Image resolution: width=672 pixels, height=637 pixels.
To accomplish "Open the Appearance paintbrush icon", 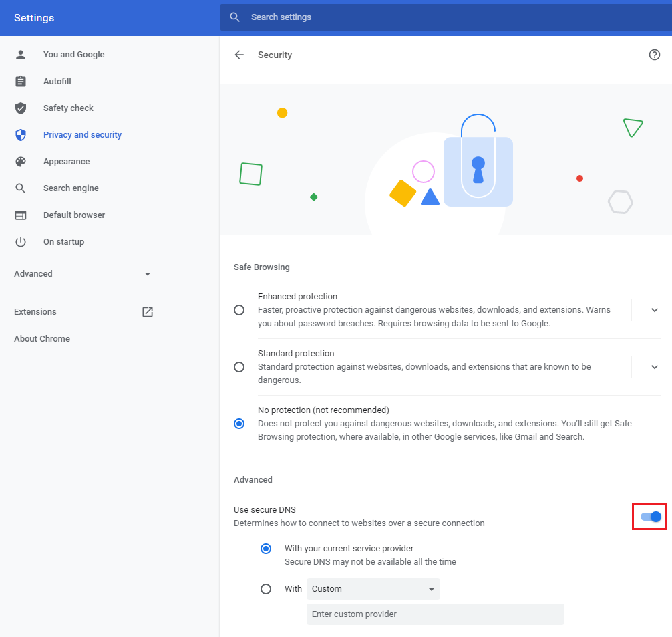I will (x=21, y=161).
